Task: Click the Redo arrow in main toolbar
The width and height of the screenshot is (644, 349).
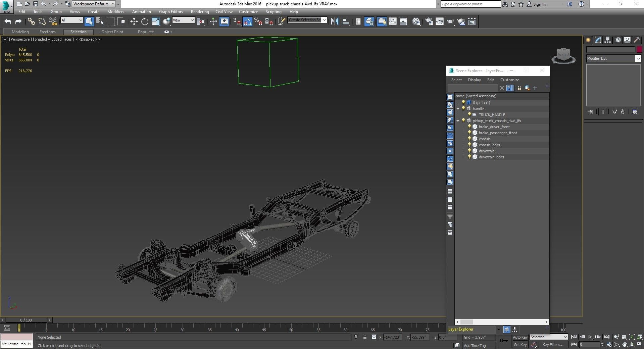Action: pos(19,21)
